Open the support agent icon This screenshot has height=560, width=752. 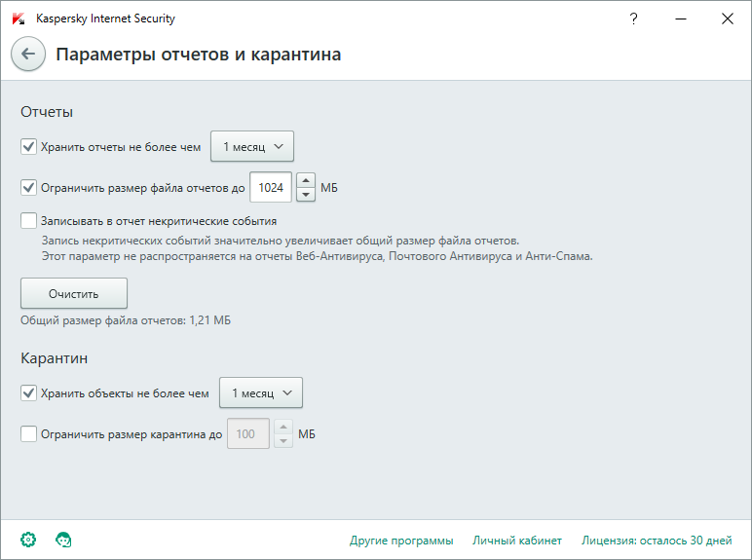(63, 540)
